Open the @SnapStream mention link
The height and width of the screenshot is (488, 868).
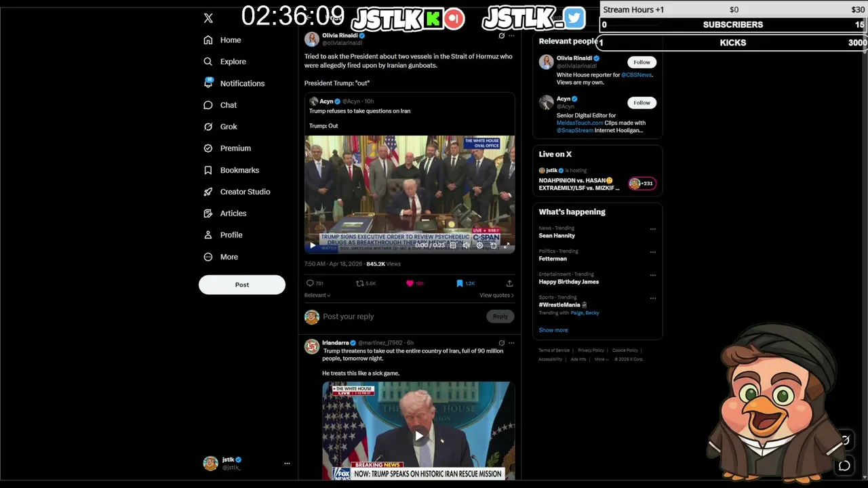[x=575, y=130]
